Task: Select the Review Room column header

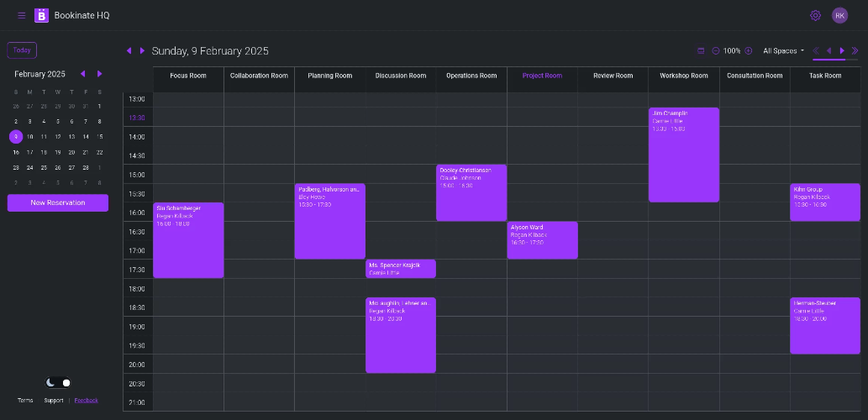Action: coord(613,76)
